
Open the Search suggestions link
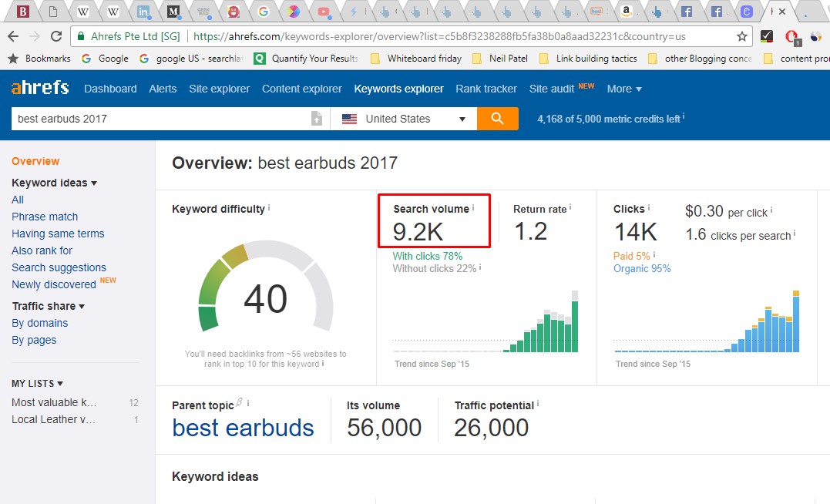[59, 267]
